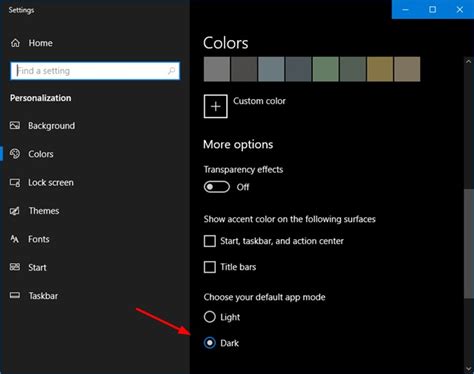Viewport: 474px width, 374px height.
Task: Click the plus icon for Custom color
Action: (x=216, y=106)
